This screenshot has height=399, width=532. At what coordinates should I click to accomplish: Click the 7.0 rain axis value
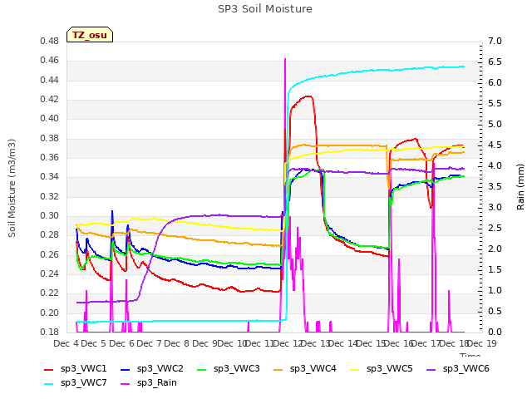coord(495,42)
